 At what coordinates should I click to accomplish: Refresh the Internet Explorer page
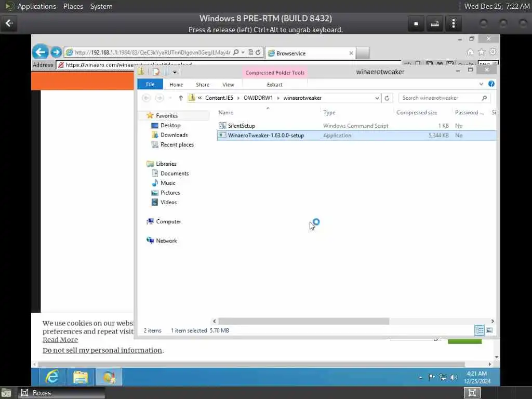(258, 52)
